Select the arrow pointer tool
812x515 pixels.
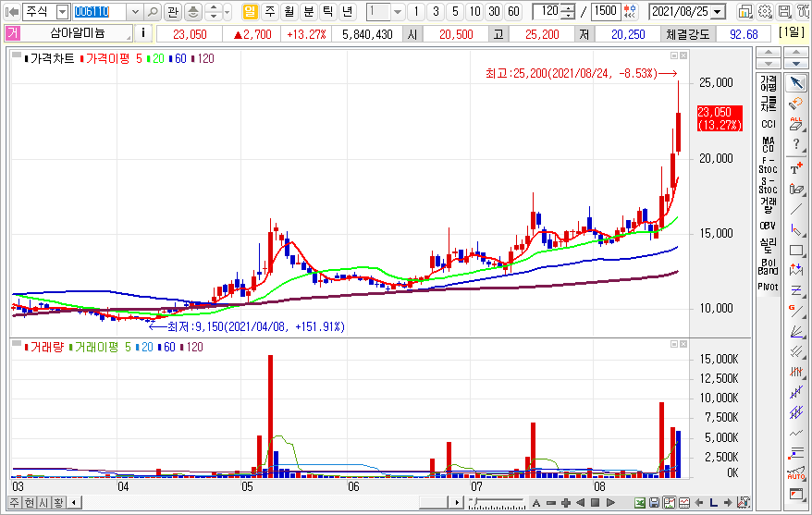pyautogui.click(x=796, y=83)
